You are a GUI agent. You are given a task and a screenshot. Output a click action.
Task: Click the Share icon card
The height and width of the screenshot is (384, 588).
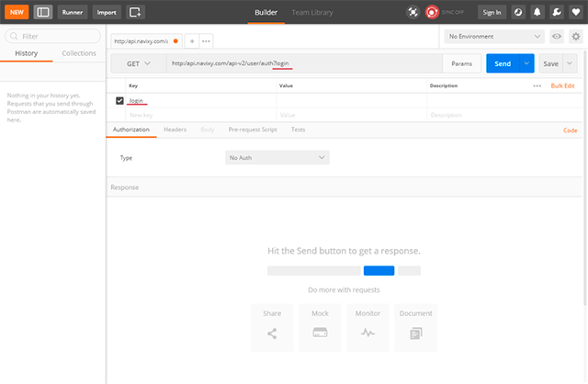point(272,327)
